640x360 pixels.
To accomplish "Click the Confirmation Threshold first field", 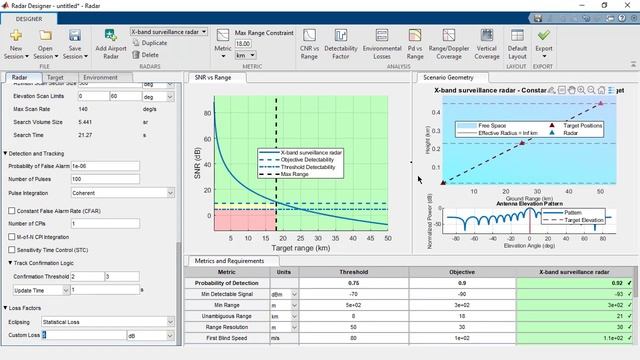I will [87, 277].
